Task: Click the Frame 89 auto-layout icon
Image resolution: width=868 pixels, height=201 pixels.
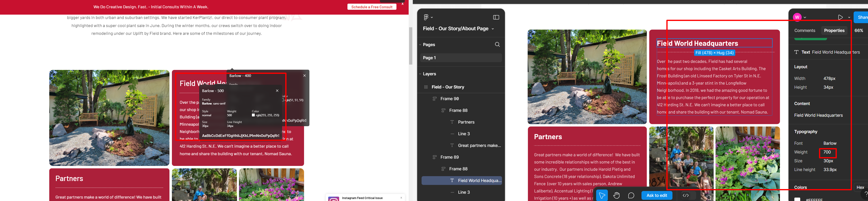Action: coord(435,157)
